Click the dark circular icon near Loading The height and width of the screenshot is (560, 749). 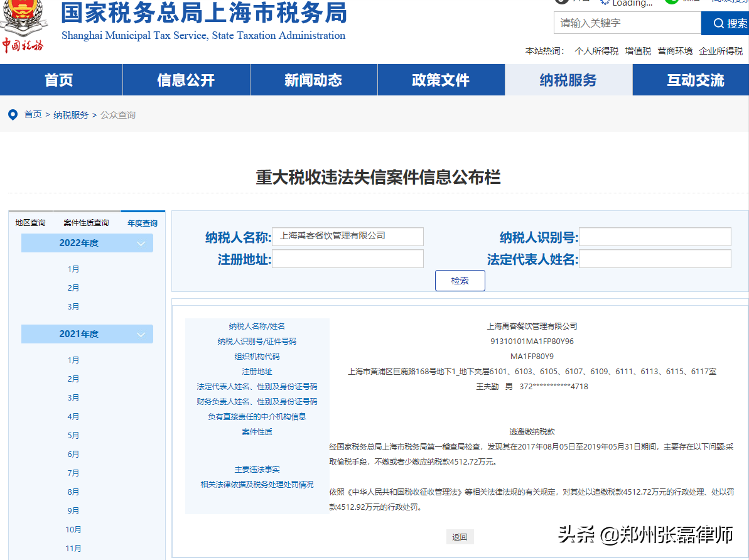(x=562, y=3)
